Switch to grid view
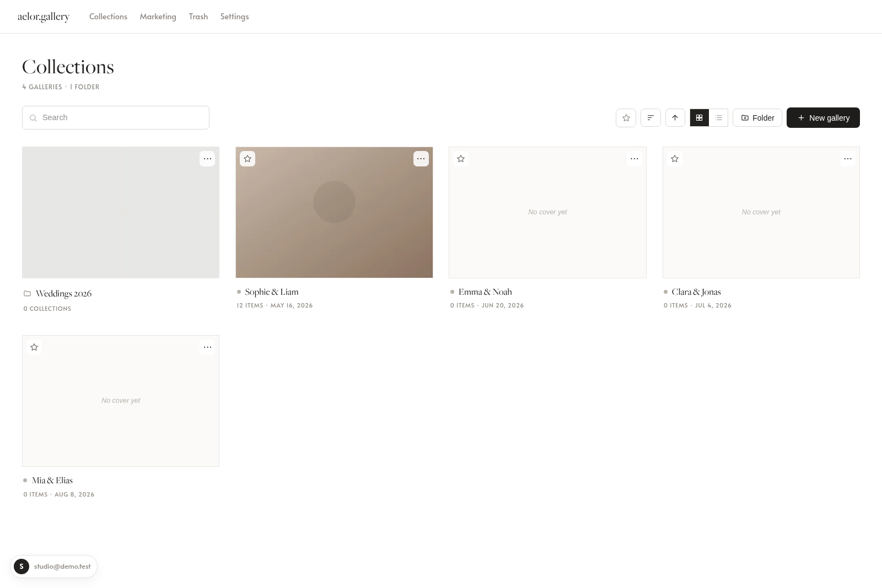The image size is (882, 588). (699, 117)
